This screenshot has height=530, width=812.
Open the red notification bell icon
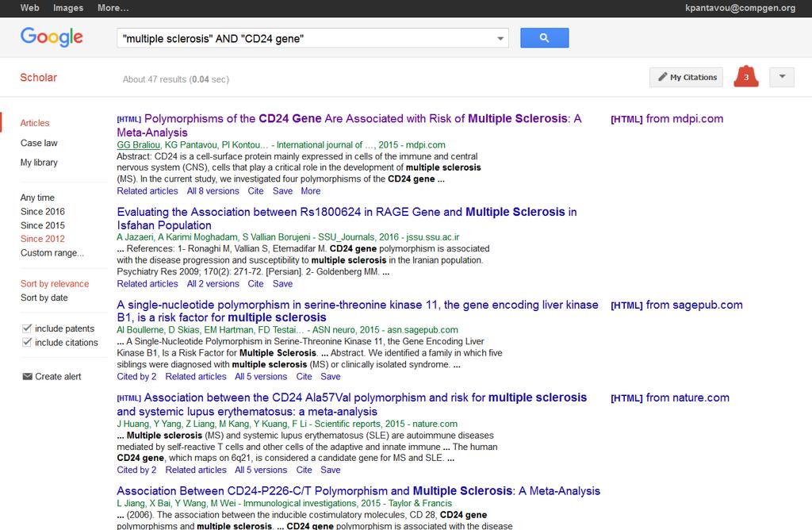pos(745,77)
